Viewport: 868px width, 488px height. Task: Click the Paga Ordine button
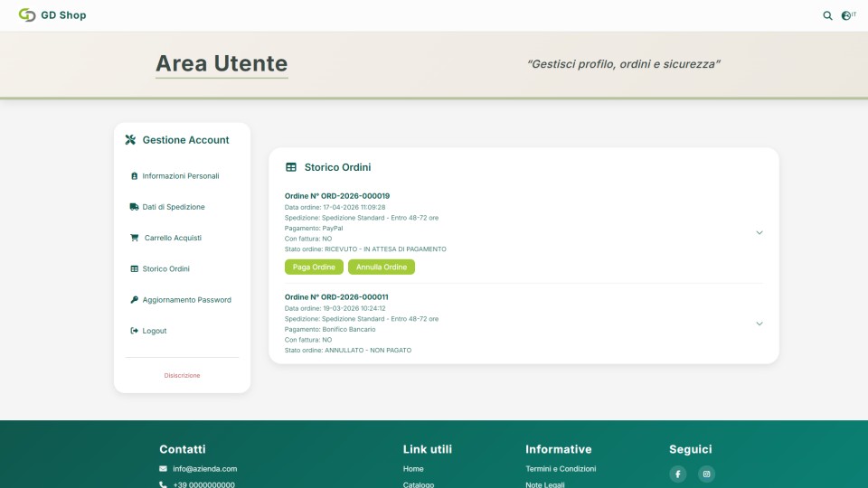pos(314,267)
